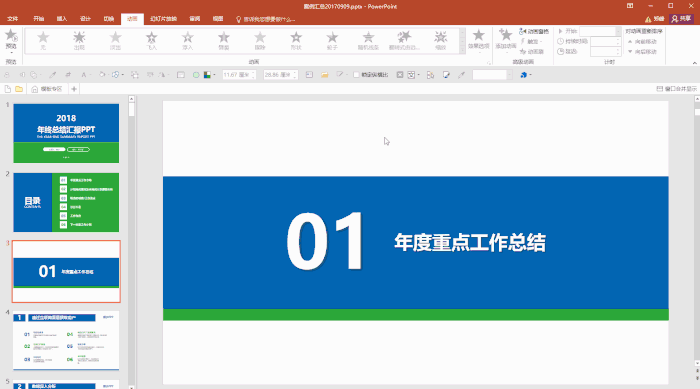The height and width of the screenshot is (389, 700).
Task: Switch to the 开始 (Home) ribbon tab
Action: pos(38,19)
